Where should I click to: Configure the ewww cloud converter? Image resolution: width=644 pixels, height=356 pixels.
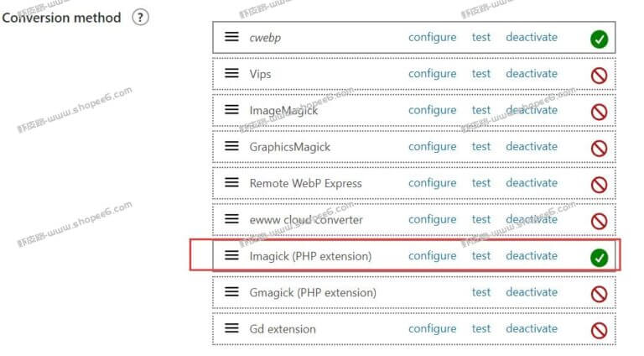(x=432, y=220)
